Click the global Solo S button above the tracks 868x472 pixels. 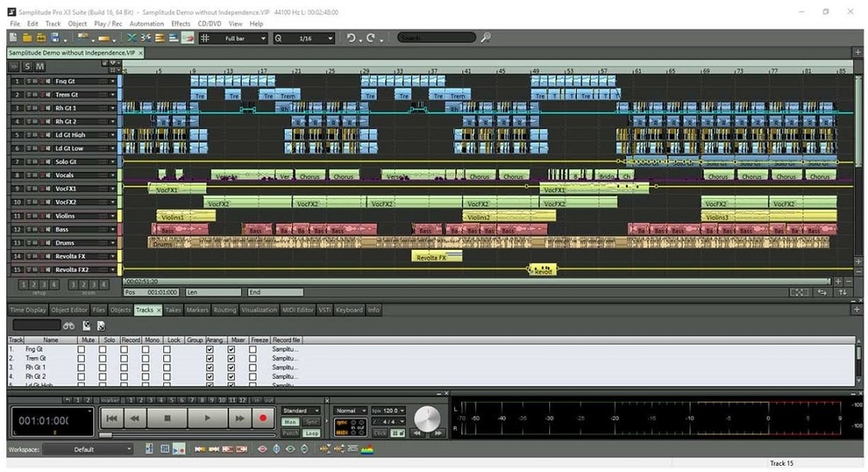27,67
